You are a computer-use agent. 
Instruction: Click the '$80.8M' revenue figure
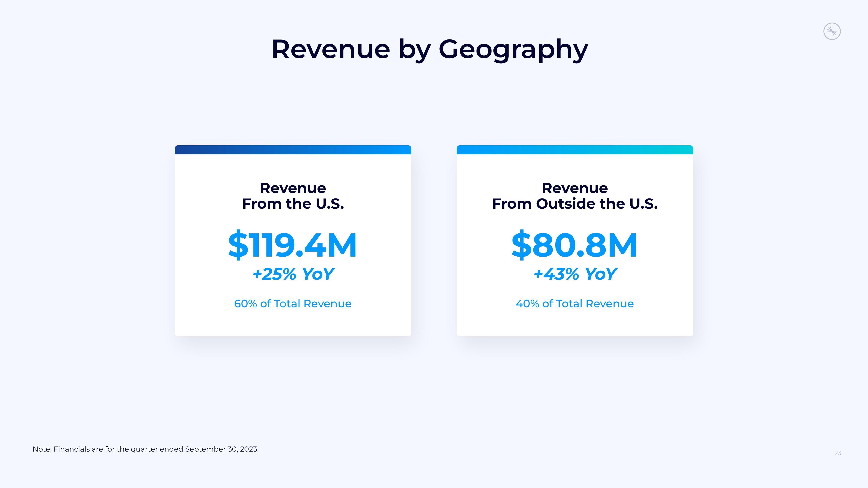575,245
